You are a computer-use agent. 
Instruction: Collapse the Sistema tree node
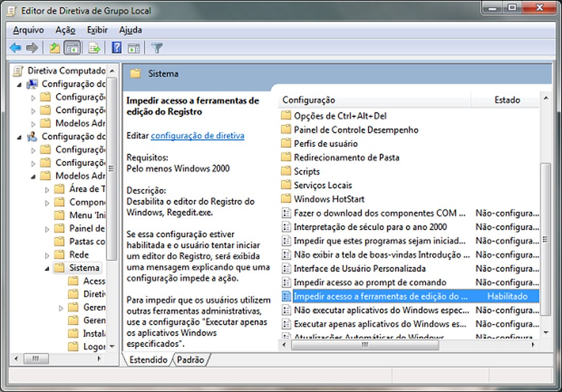click(46, 268)
